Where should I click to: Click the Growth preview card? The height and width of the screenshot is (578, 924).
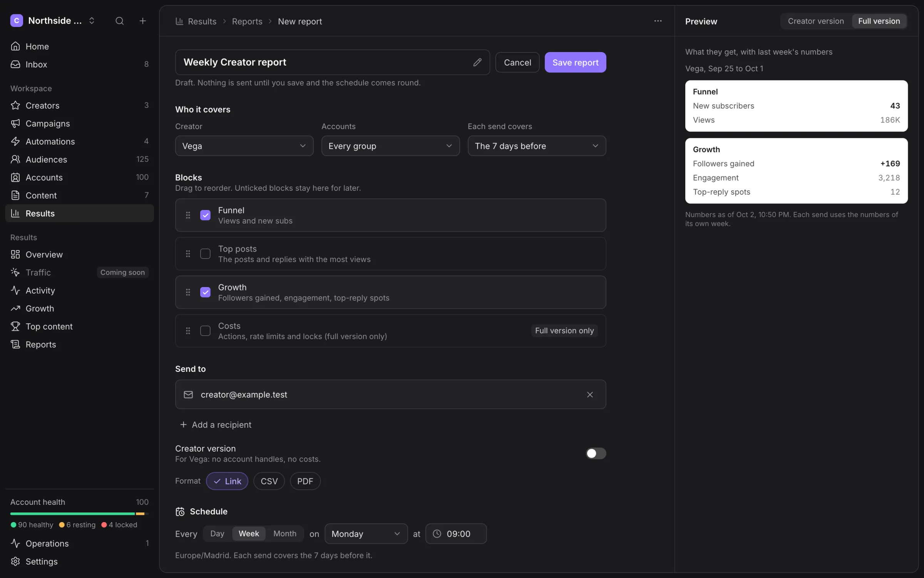796,170
